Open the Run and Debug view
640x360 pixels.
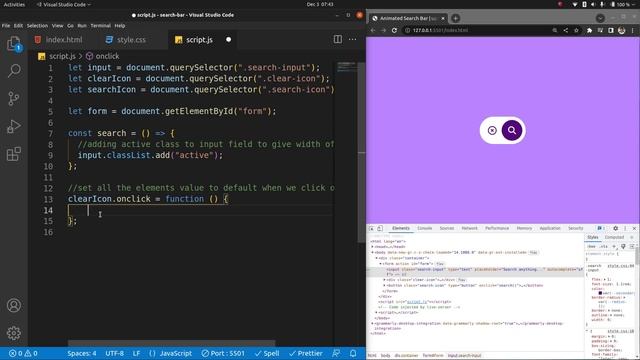pos(14,126)
